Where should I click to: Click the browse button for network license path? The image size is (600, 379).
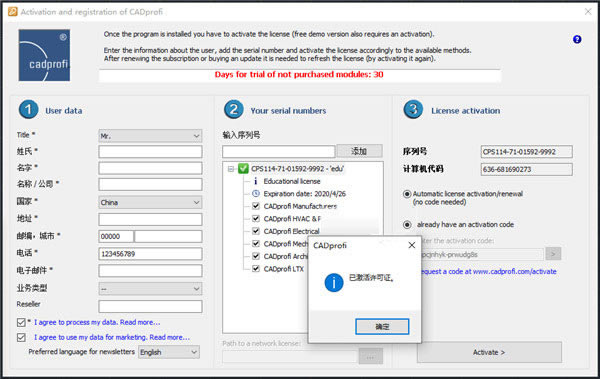pos(370,357)
